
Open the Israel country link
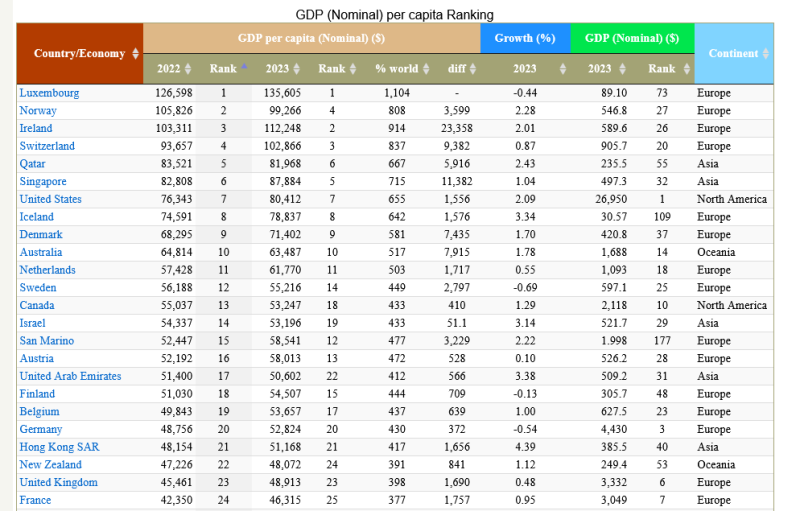pyautogui.click(x=32, y=323)
